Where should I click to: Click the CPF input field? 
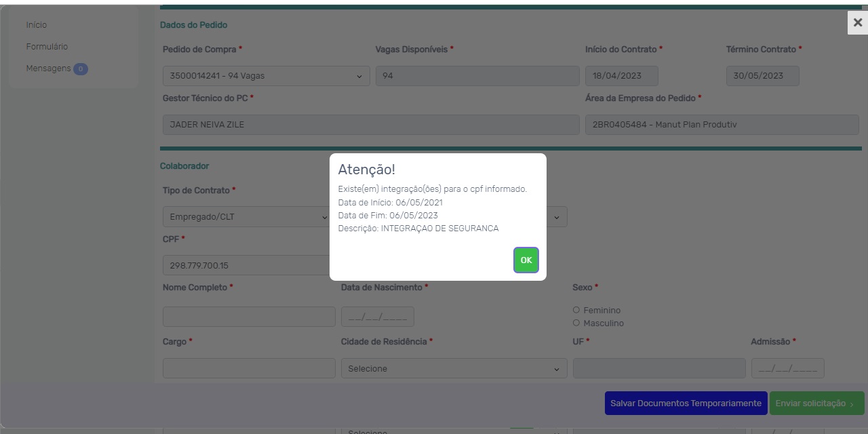pos(245,265)
